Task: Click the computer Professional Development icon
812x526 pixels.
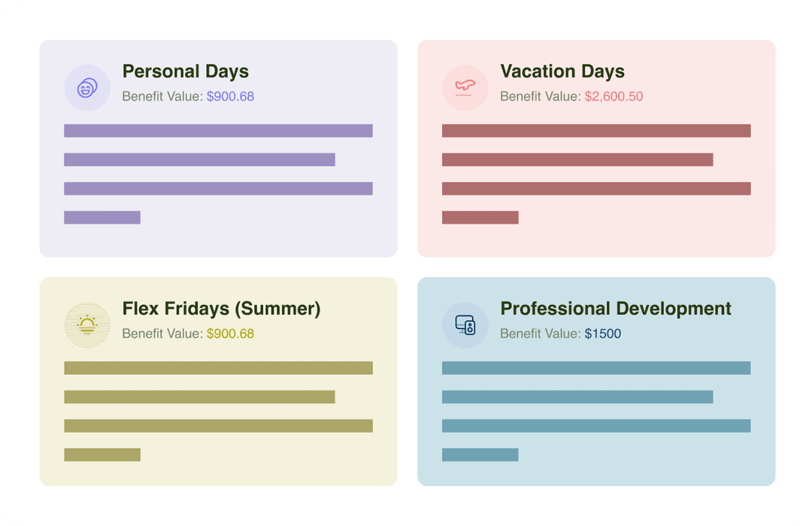Action: (x=465, y=325)
